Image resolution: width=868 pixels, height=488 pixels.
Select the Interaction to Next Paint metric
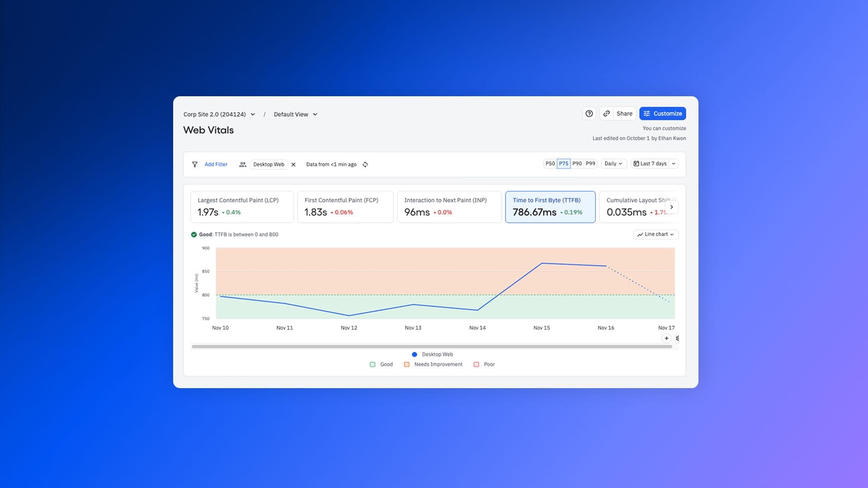pyautogui.click(x=449, y=206)
